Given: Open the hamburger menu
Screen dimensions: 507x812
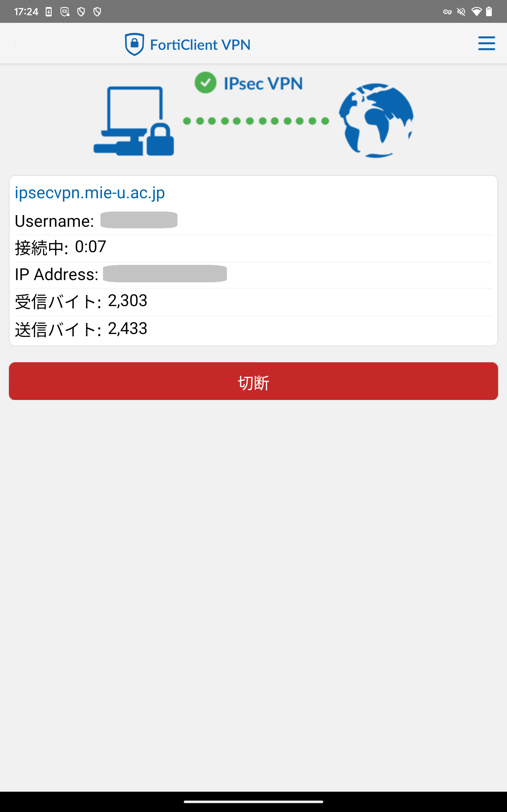Looking at the screenshot, I should (x=486, y=43).
